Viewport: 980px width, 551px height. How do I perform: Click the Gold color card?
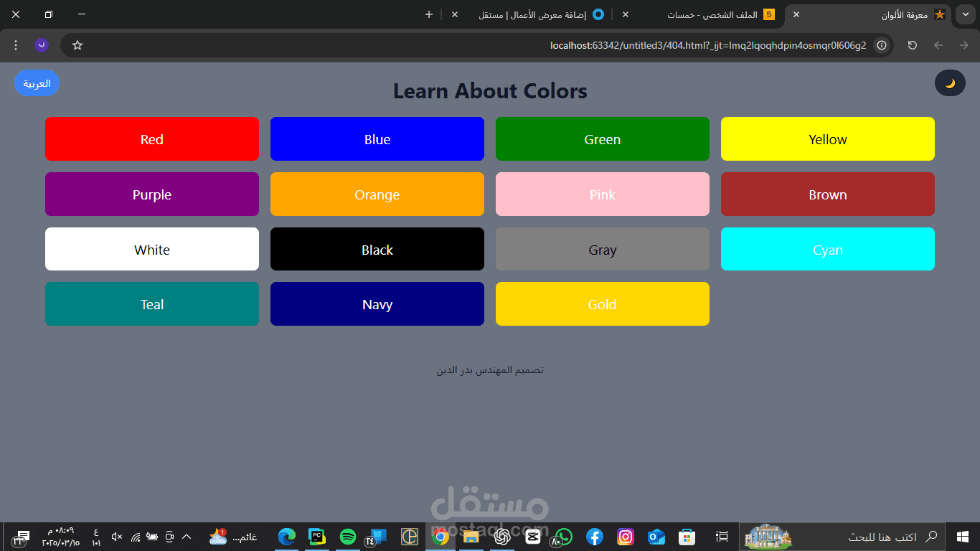coord(603,304)
